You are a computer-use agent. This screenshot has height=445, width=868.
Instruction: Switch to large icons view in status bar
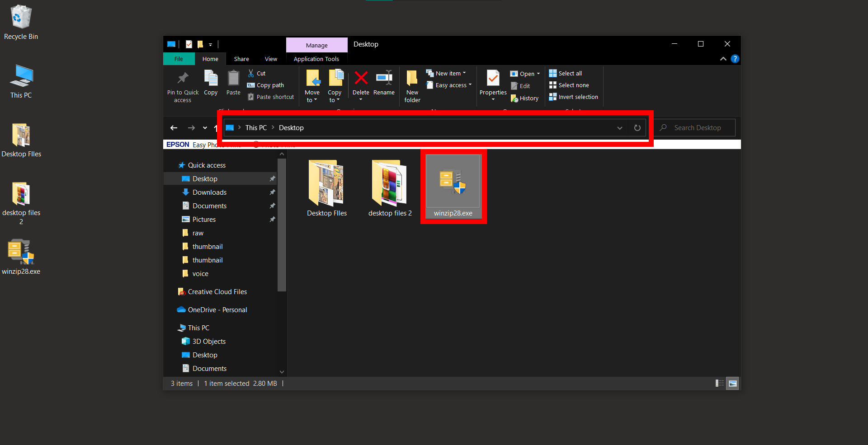pyautogui.click(x=732, y=383)
